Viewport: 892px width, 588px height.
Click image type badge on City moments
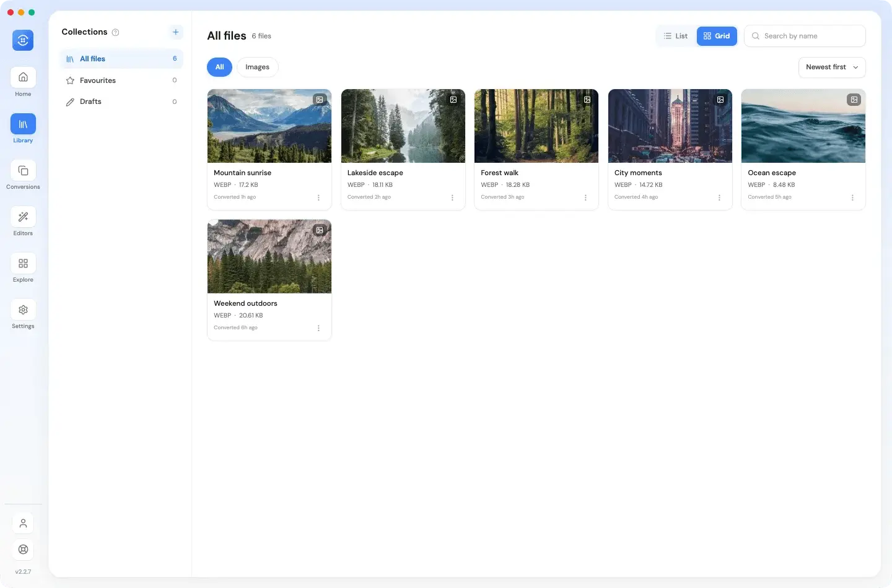[720, 100]
